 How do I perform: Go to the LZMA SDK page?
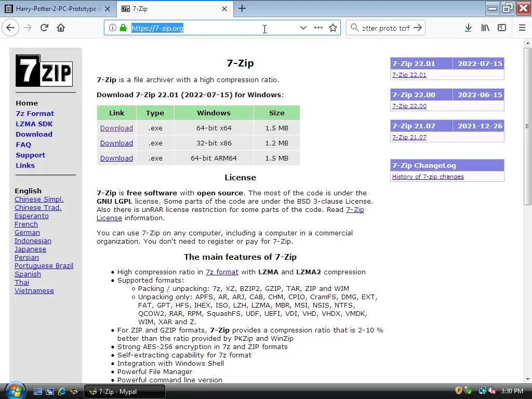tap(34, 124)
